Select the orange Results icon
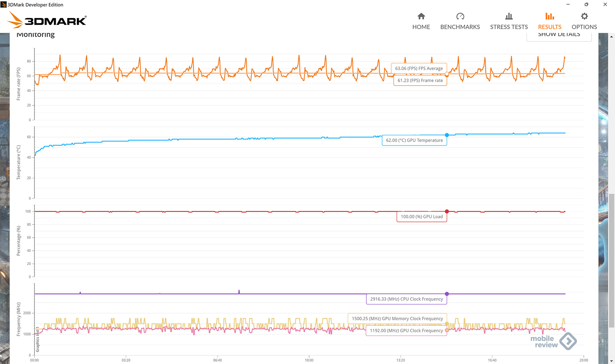Screen dimensions: 615x364 pyautogui.click(x=549, y=16)
